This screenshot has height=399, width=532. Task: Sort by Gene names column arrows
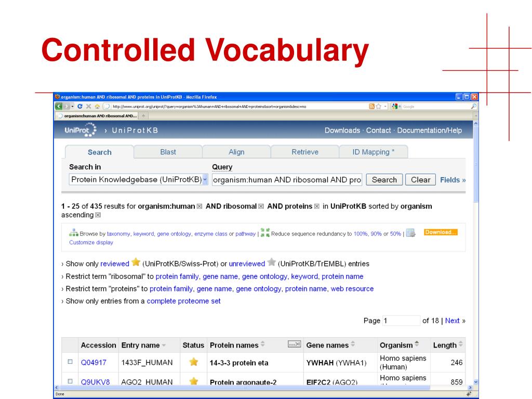click(x=353, y=344)
